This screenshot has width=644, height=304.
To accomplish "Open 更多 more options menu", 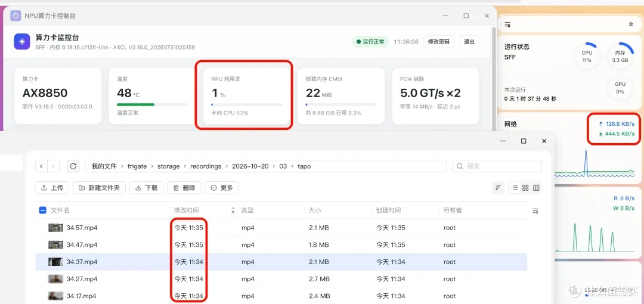I will coord(222,188).
